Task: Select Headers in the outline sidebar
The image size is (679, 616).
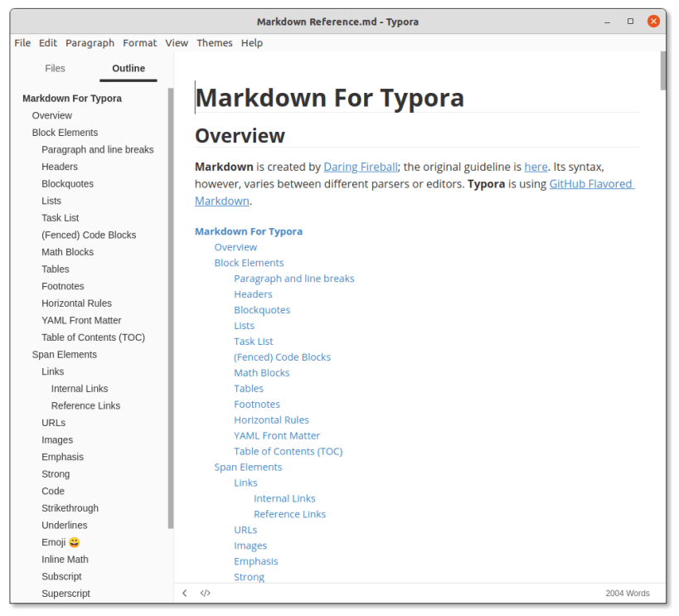Action: 60,167
